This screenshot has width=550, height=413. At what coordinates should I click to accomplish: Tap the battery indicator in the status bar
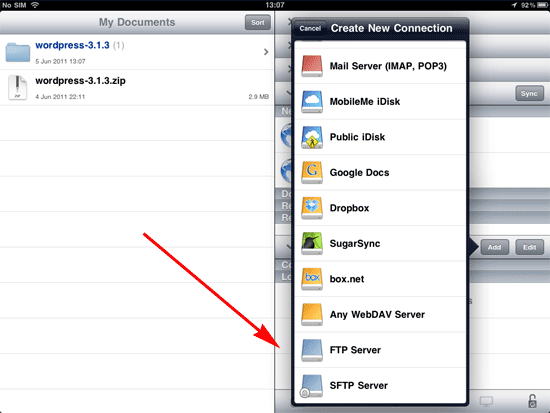pyautogui.click(x=542, y=5)
